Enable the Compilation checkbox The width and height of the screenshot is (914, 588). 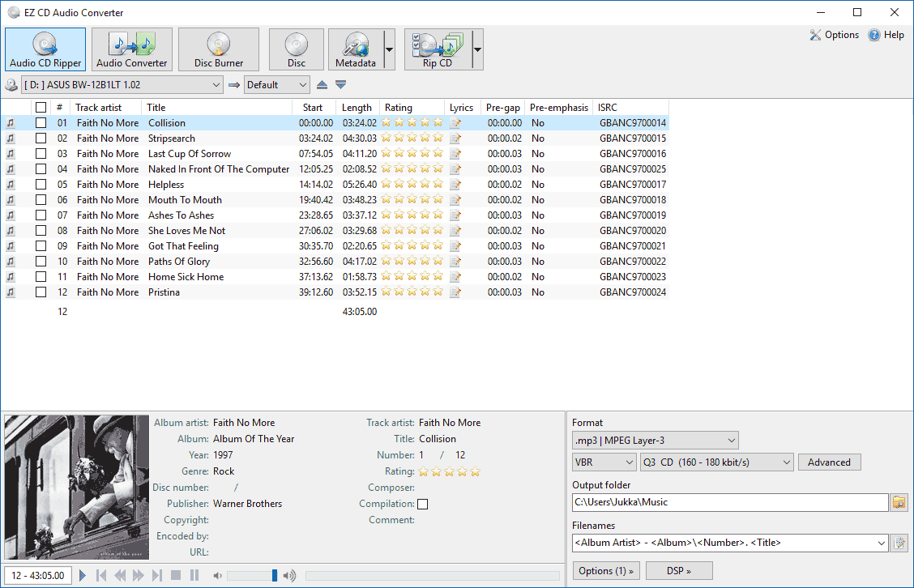tap(422, 505)
